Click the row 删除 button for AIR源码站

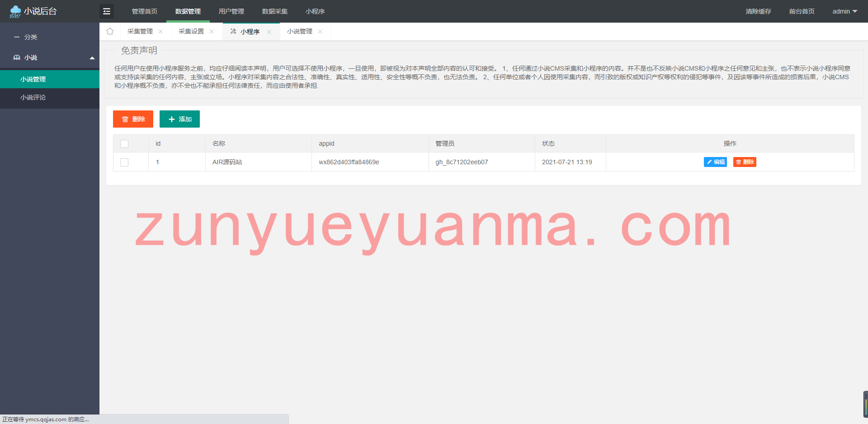745,162
